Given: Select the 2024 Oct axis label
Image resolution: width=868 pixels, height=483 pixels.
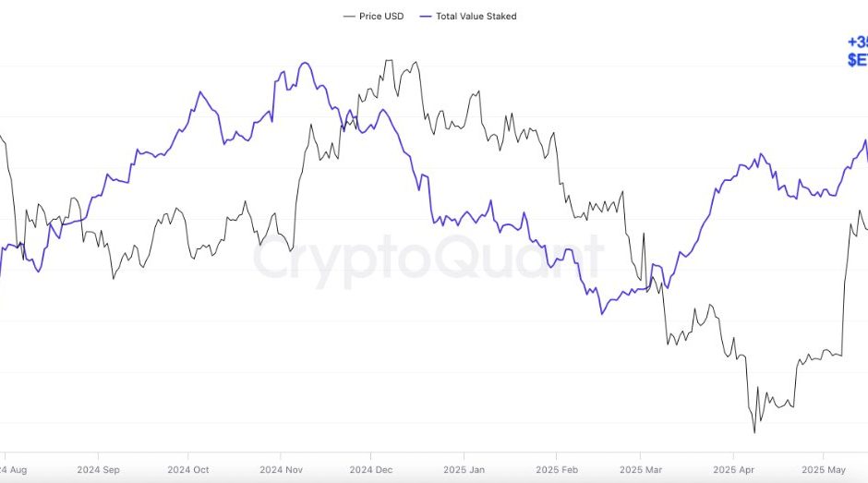Looking at the screenshot, I should coord(190,469).
